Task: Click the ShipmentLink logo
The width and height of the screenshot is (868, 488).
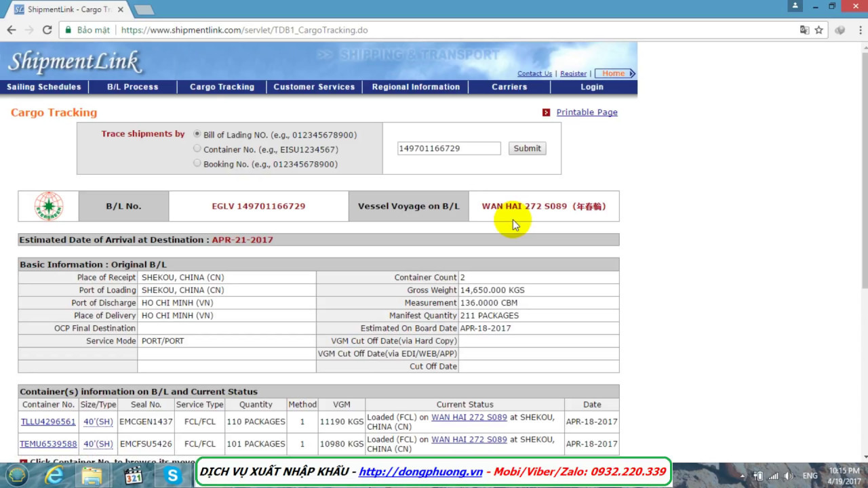Action: tap(75, 62)
